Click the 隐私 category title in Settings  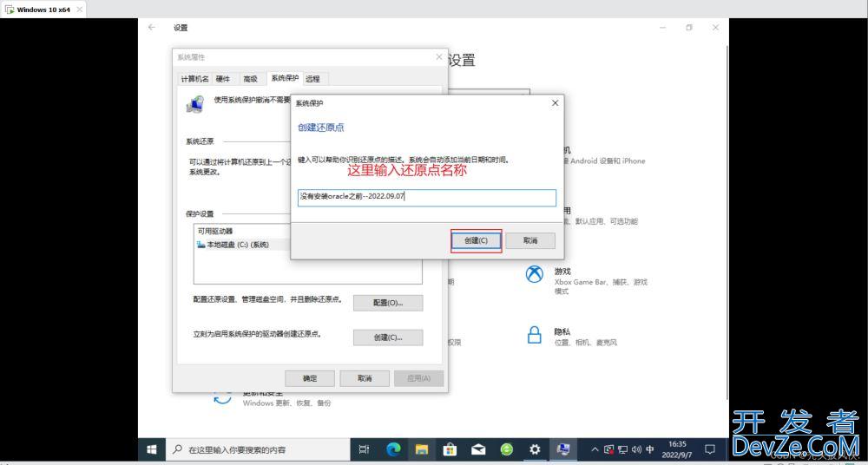pos(562,331)
